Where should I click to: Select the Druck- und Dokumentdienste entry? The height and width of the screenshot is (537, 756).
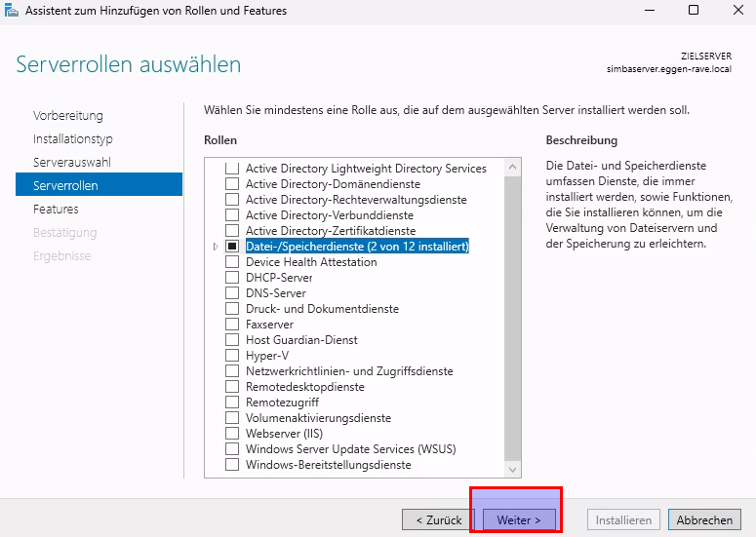click(322, 309)
